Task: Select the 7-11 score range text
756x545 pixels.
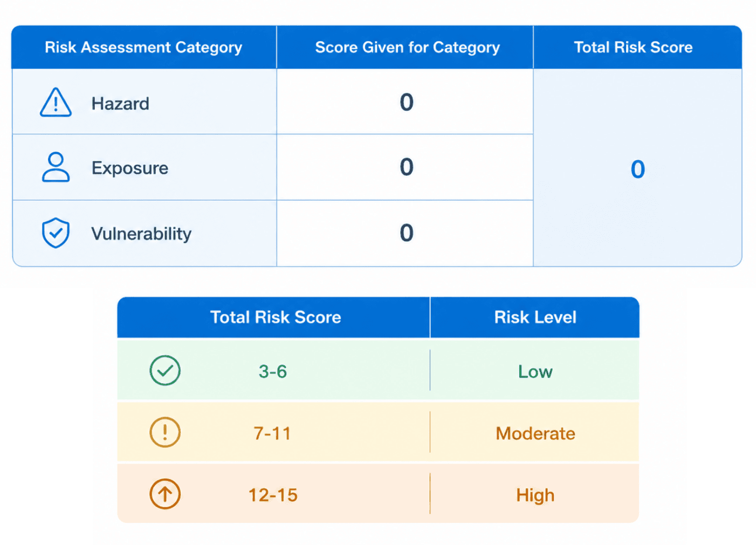Action: (272, 433)
